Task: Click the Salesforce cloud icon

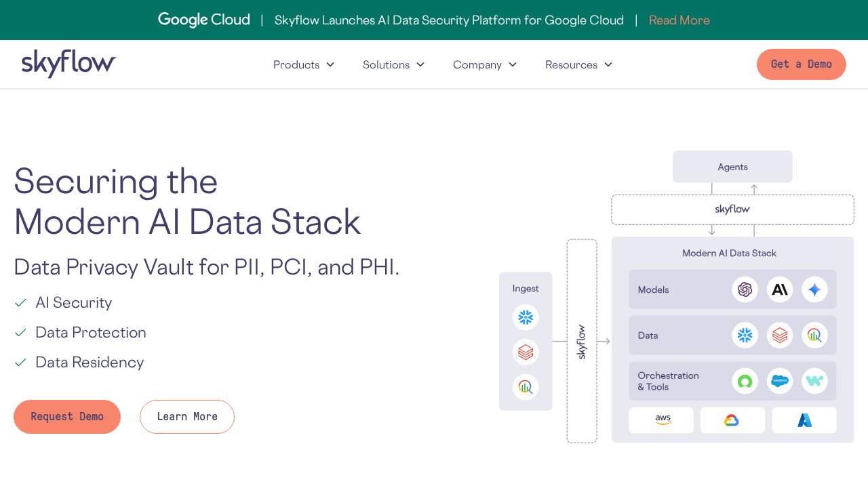Action: point(780,381)
